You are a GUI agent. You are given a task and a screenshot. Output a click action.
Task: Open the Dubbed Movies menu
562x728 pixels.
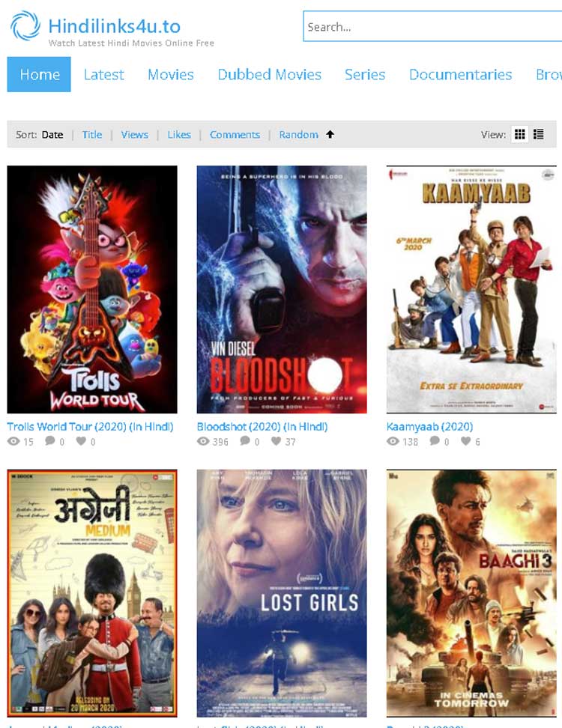pyautogui.click(x=270, y=75)
